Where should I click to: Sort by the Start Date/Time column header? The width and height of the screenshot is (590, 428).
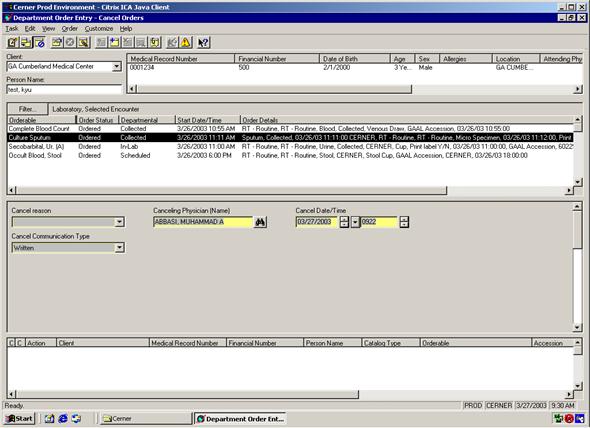(x=207, y=120)
